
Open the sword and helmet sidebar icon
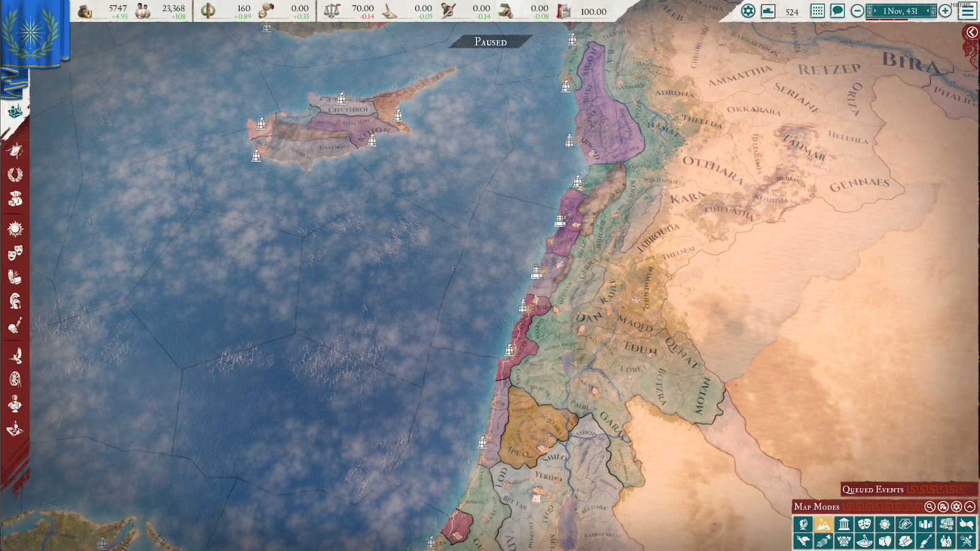tap(15, 325)
